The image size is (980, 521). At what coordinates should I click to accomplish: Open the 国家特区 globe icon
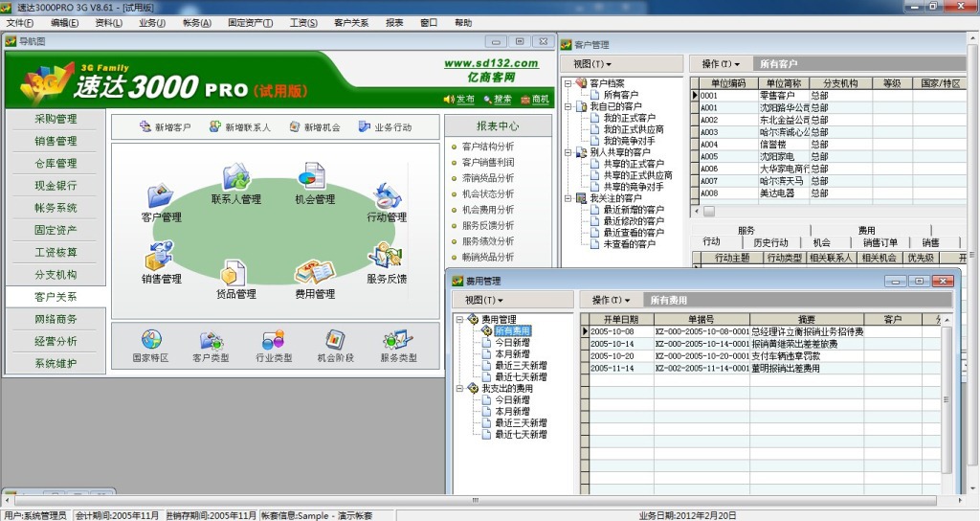pyautogui.click(x=151, y=340)
